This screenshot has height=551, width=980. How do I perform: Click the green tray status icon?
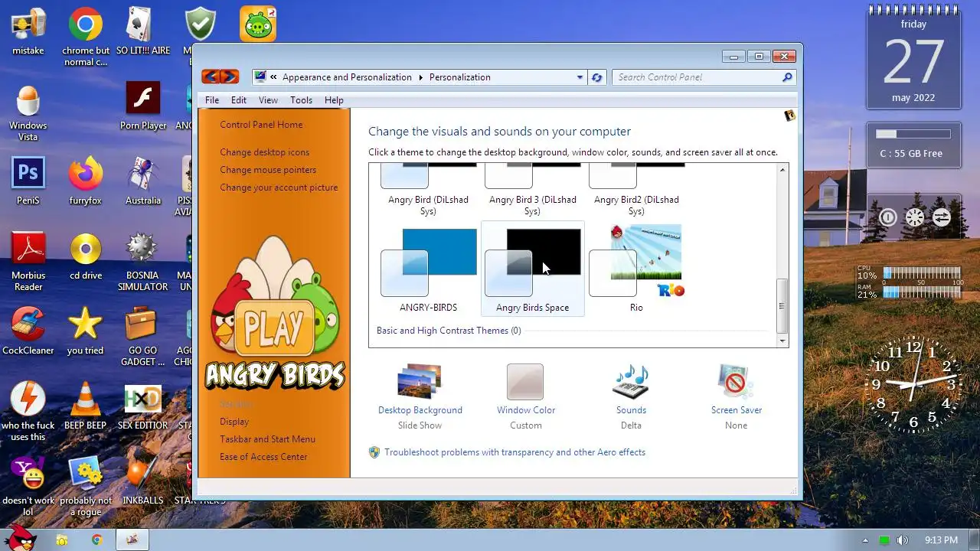[x=884, y=540]
